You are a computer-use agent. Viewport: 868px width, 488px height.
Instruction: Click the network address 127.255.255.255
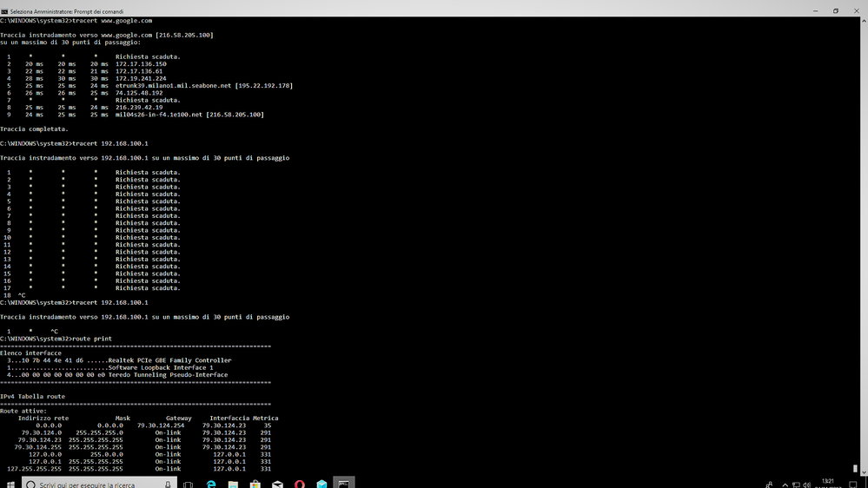tap(35, 469)
